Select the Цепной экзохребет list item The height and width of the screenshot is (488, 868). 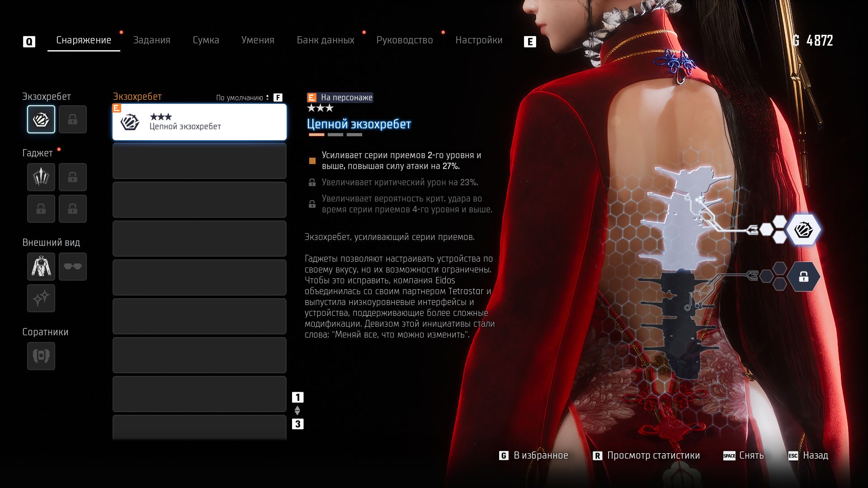[199, 122]
